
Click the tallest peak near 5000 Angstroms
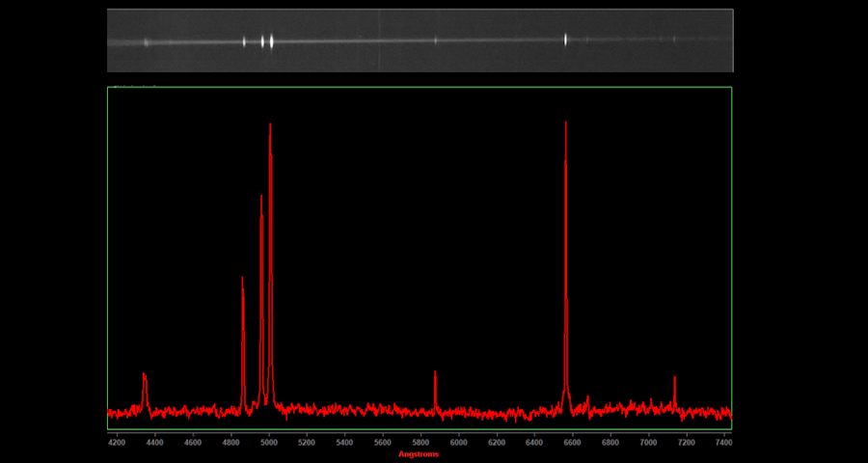coord(270,127)
